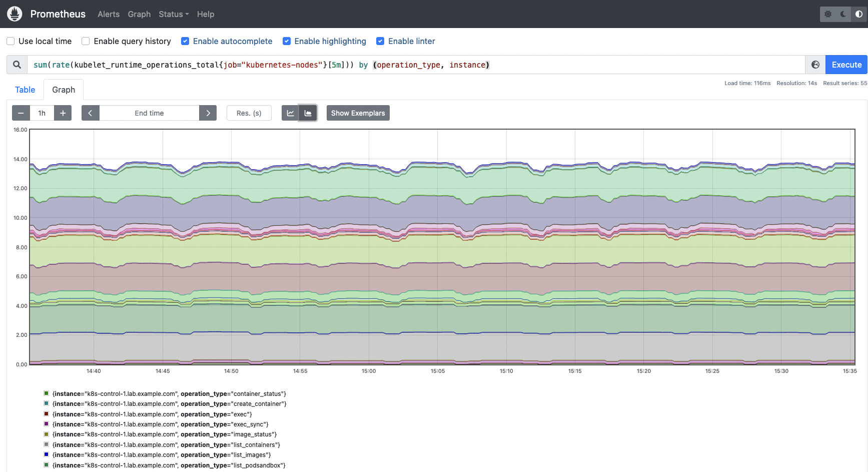868x472 pixels.
Task: Switch to dark theme moon icon
Action: point(843,14)
